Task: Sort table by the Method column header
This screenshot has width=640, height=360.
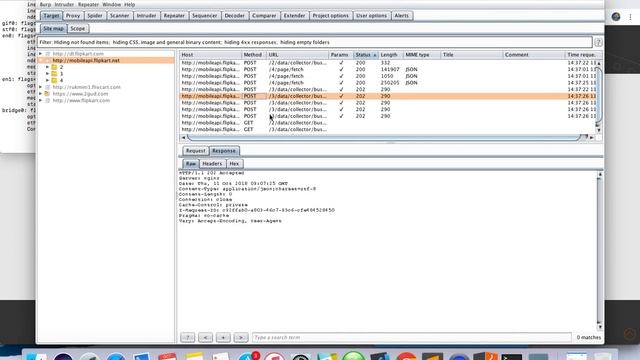Action: 253,55
